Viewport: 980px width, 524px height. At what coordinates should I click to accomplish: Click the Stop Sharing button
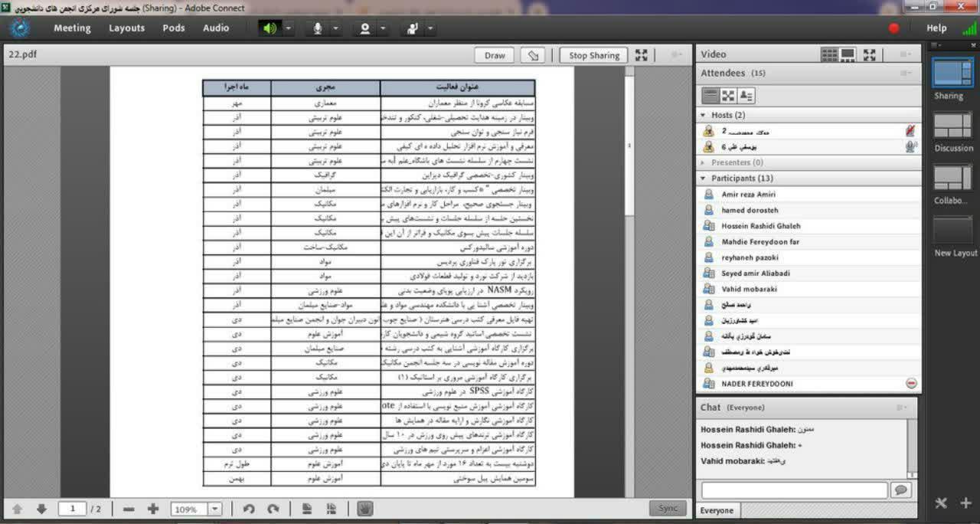pyautogui.click(x=593, y=55)
